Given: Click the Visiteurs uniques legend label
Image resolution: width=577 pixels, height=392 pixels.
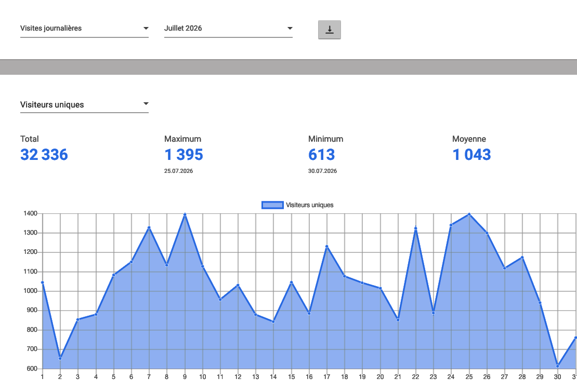Looking at the screenshot, I should tap(309, 205).
